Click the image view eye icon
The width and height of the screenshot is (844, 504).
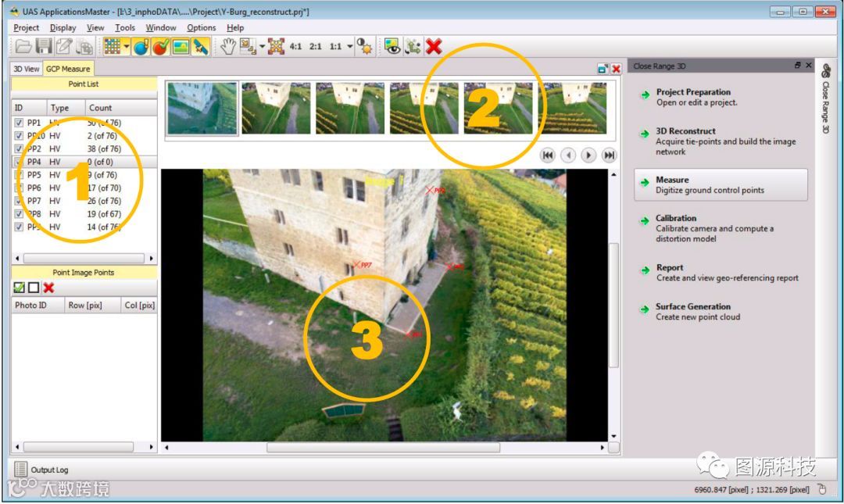coord(392,47)
